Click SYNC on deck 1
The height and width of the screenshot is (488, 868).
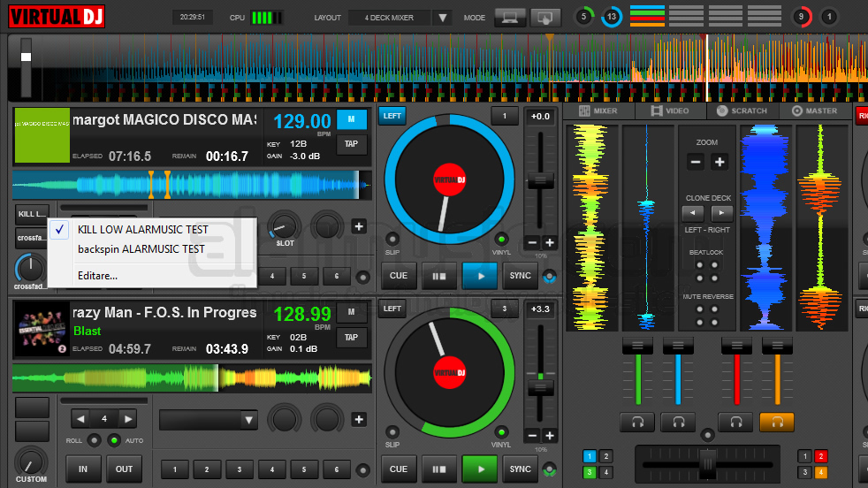pos(521,276)
